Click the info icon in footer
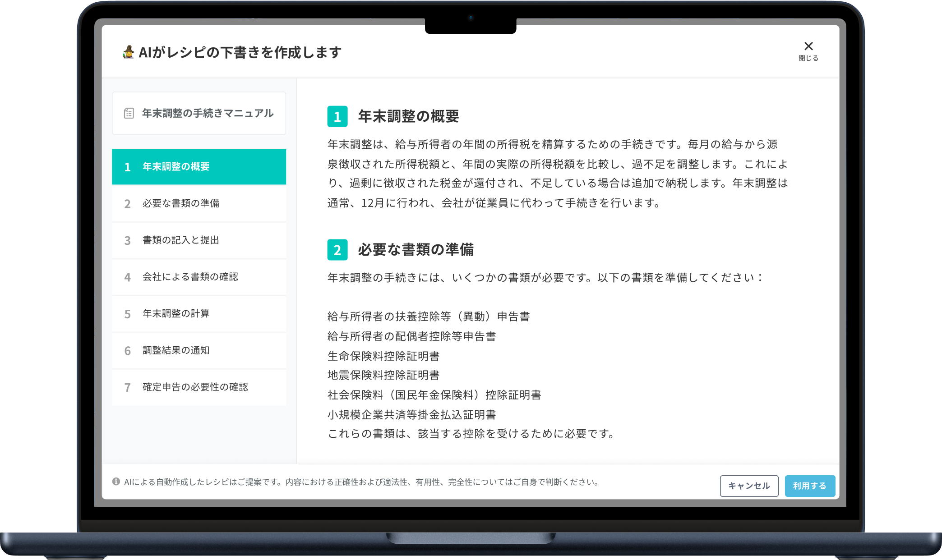The width and height of the screenshot is (942, 560). [116, 482]
